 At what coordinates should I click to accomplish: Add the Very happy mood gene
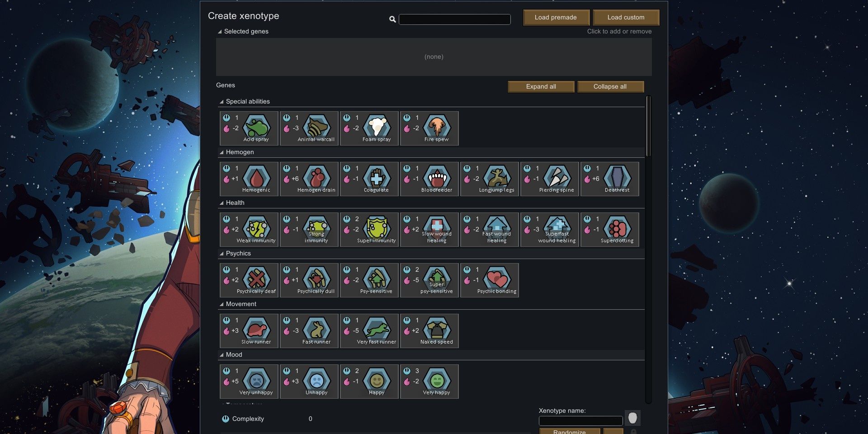429,381
